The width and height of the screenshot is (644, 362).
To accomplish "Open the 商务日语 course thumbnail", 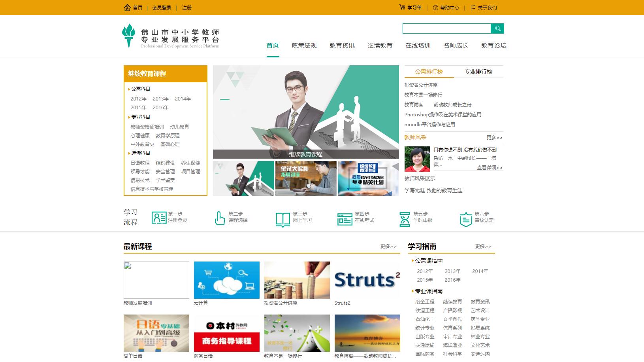I will (227, 333).
